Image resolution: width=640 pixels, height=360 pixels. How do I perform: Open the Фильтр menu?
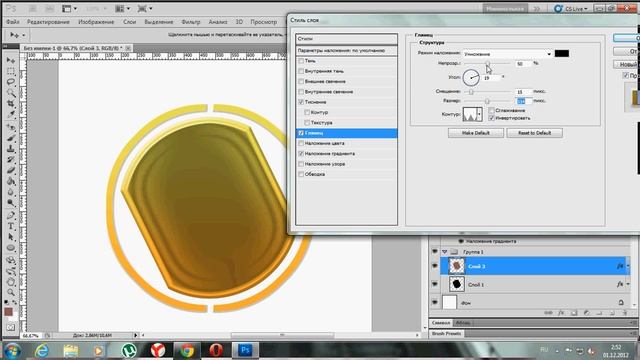[x=191, y=22]
